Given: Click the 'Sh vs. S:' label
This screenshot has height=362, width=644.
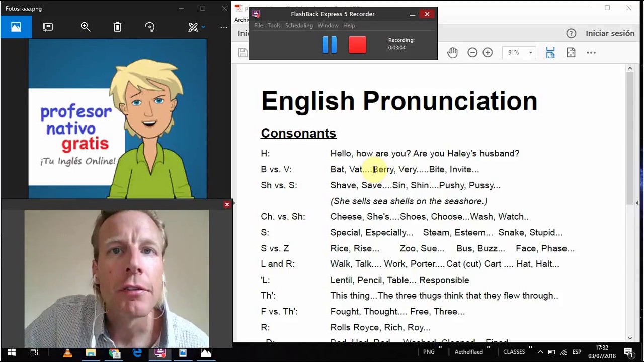Looking at the screenshot, I should pyautogui.click(x=279, y=185).
